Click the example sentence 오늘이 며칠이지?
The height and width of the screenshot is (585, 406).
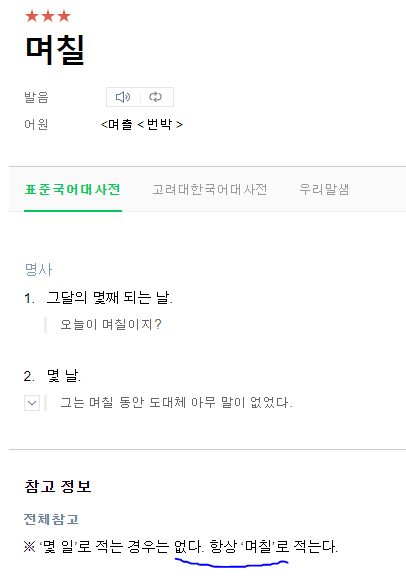pyautogui.click(x=111, y=325)
